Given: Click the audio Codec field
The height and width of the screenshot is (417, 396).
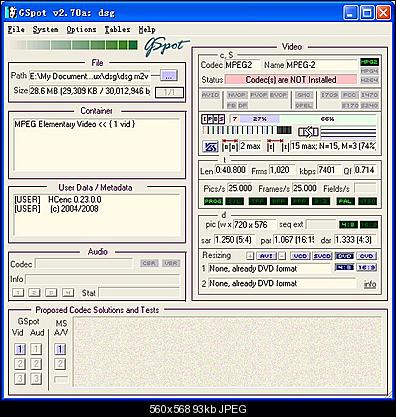Looking at the screenshot, I should 84,264.
